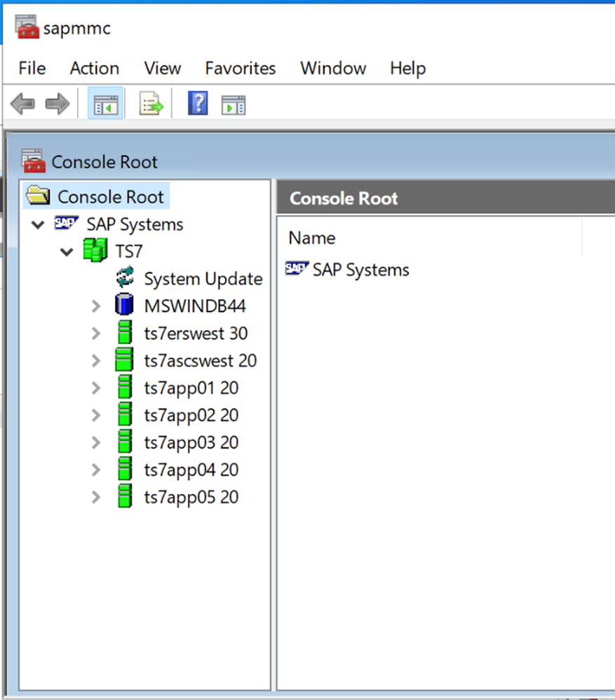This screenshot has width=615, height=700.
Task: Open the Window menu
Action: (x=333, y=68)
